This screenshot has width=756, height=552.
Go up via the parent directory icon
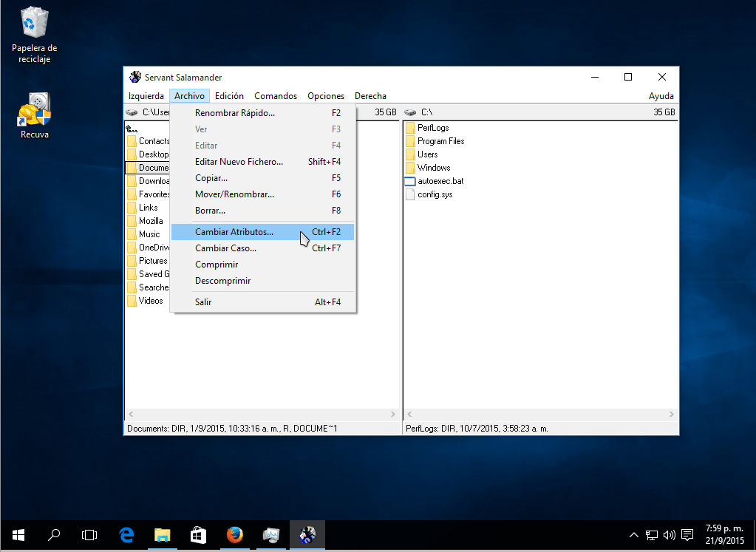pos(132,129)
